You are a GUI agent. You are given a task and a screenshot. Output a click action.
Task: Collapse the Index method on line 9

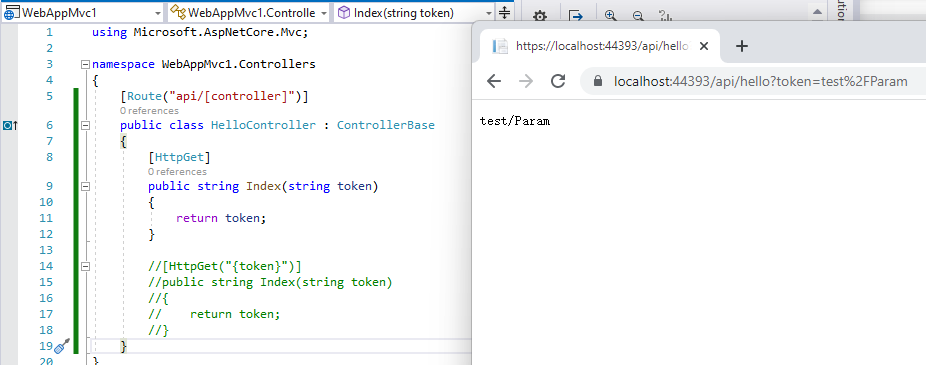[x=86, y=187]
